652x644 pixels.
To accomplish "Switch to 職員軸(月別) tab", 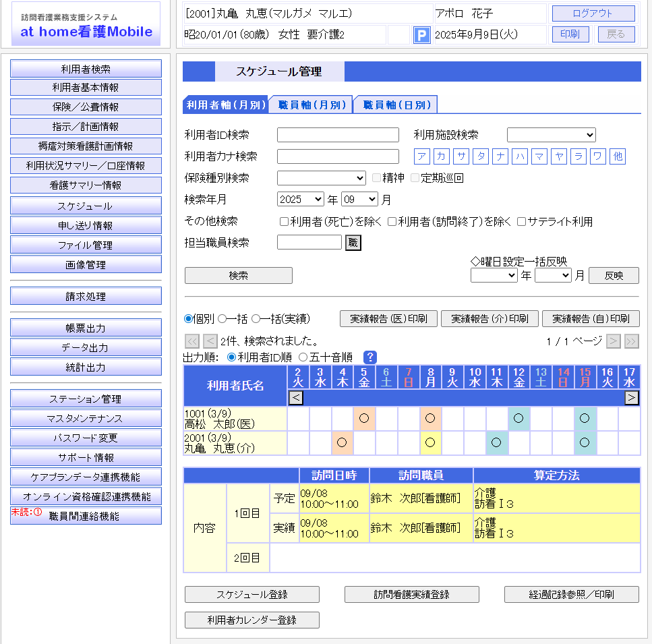I will (x=311, y=105).
